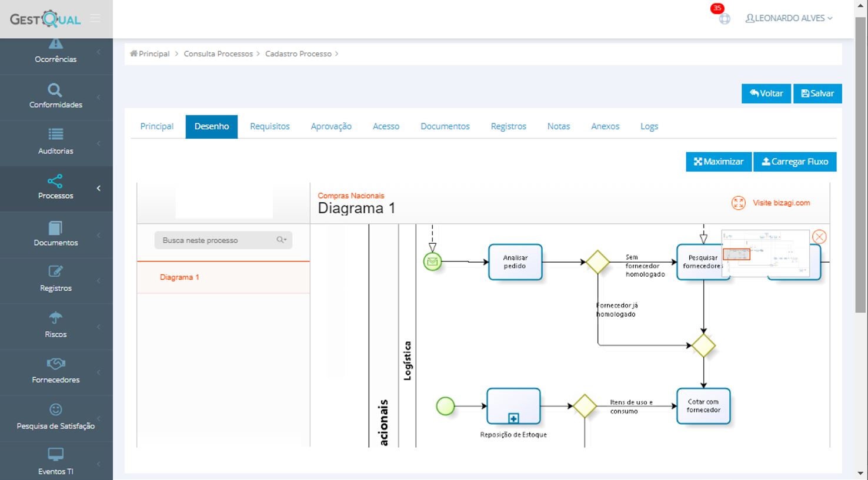Click Cadastro Processo breadcrumb

click(298, 53)
